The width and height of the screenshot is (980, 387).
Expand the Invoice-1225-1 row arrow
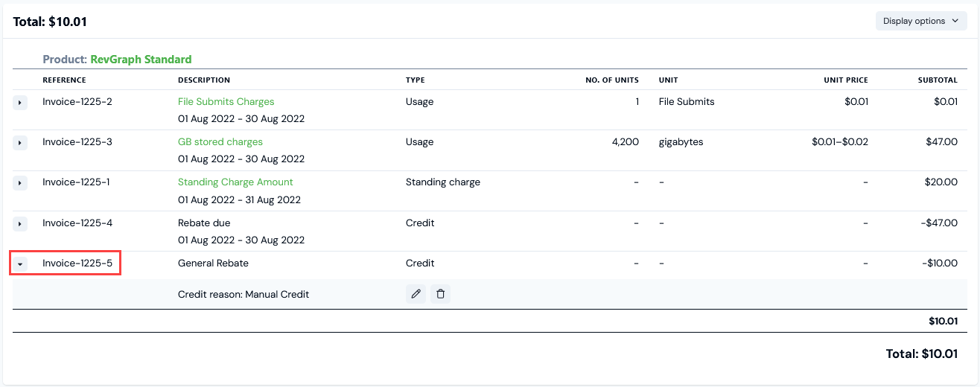click(20, 182)
